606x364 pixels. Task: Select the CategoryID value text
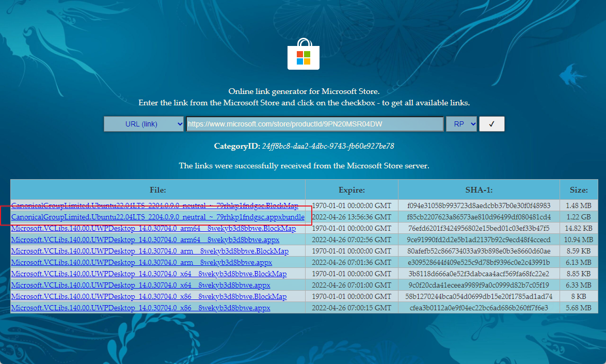point(328,146)
